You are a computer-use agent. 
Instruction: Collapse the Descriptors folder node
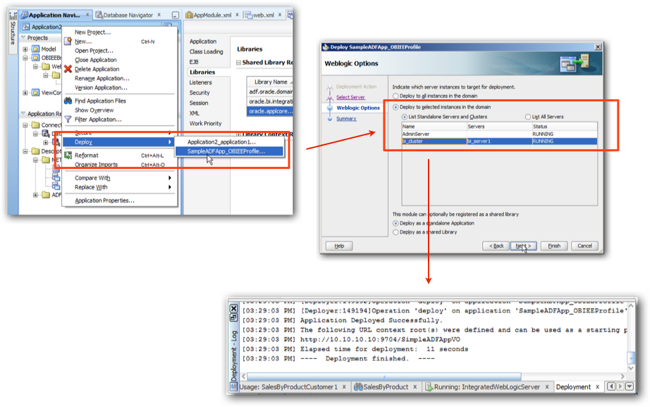(x=25, y=151)
